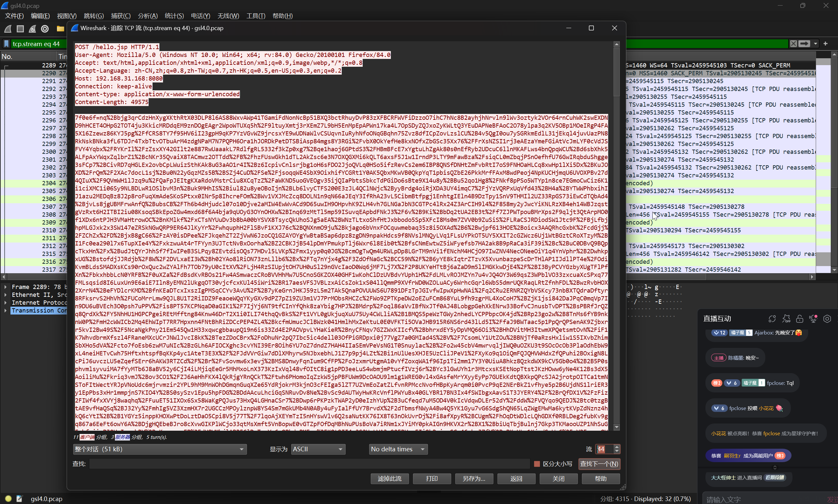The width and height of the screenshot is (838, 504).
Task: Toggle the unlock padlock icon in chat panel
Action: pyautogui.click(x=800, y=318)
